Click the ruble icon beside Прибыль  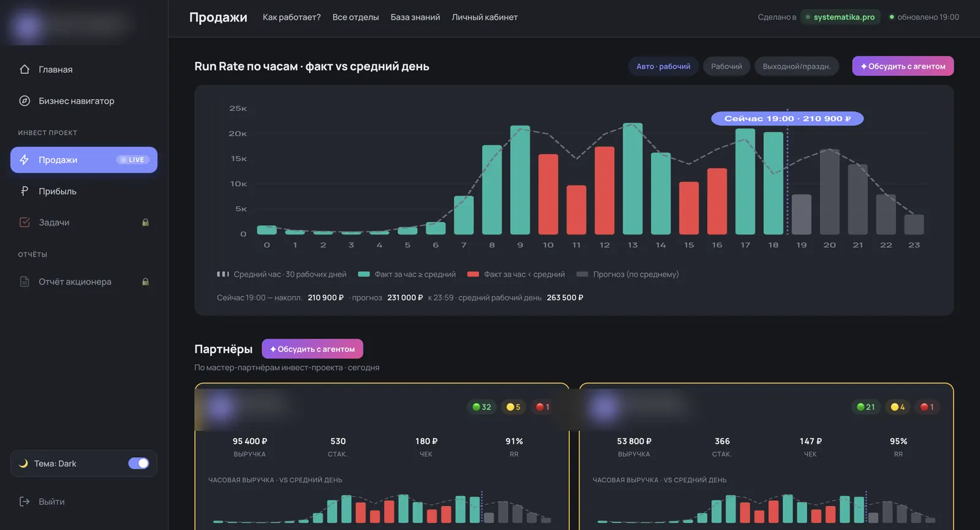pyautogui.click(x=24, y=191)
